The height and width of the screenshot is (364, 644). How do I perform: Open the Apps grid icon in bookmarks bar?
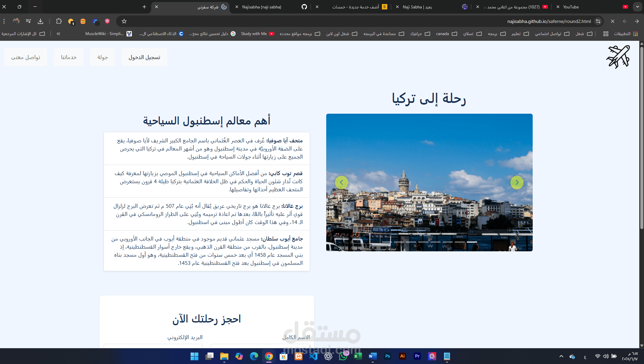tap(606, 34)
